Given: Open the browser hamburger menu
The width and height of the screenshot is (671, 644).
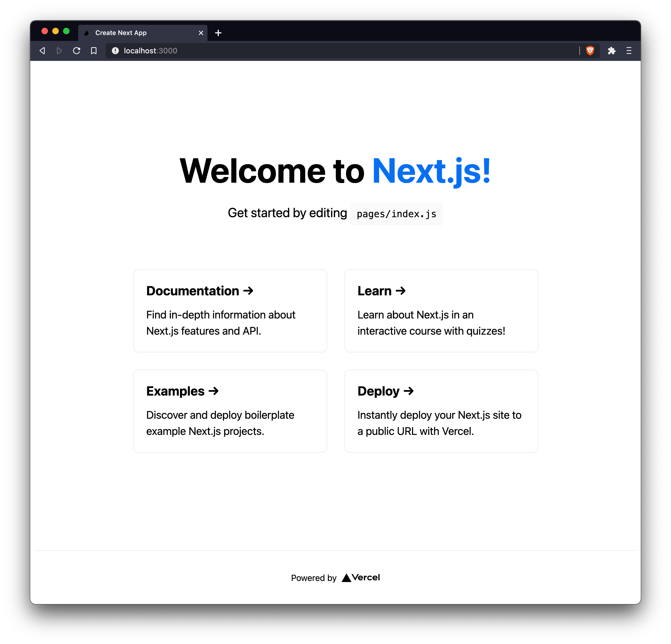Looking at the screenshot, I should click(x=629, y=51).
